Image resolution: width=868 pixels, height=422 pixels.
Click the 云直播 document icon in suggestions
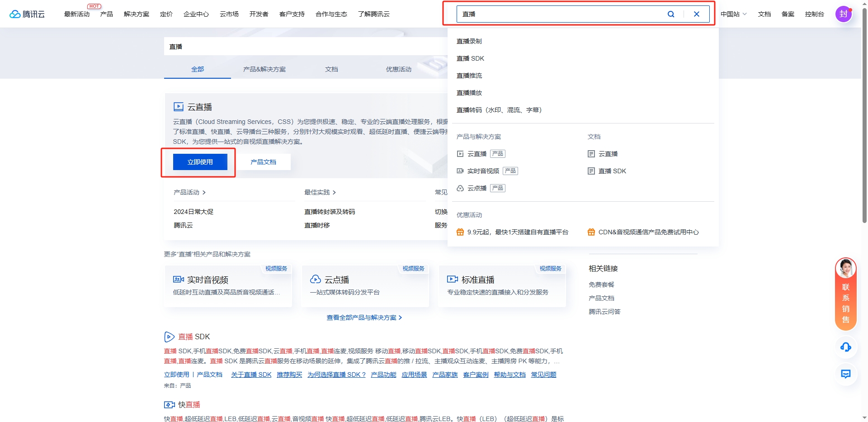(x=591, y=154)
